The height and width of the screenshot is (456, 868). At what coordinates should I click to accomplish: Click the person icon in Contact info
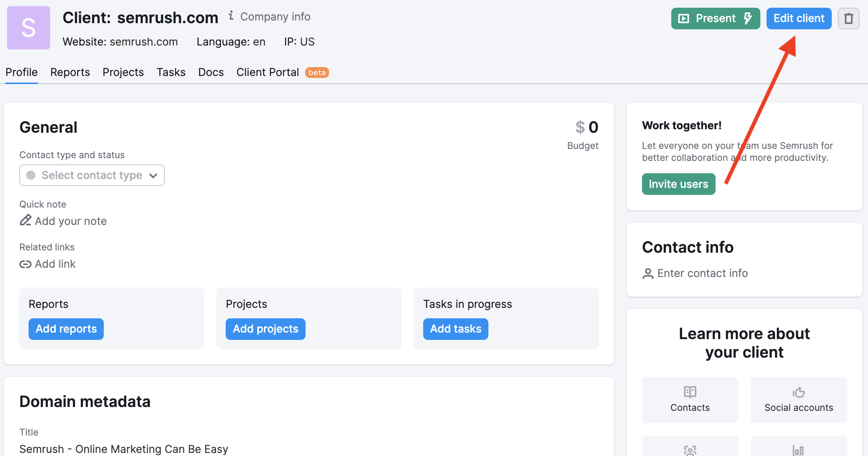click(648, 274)
